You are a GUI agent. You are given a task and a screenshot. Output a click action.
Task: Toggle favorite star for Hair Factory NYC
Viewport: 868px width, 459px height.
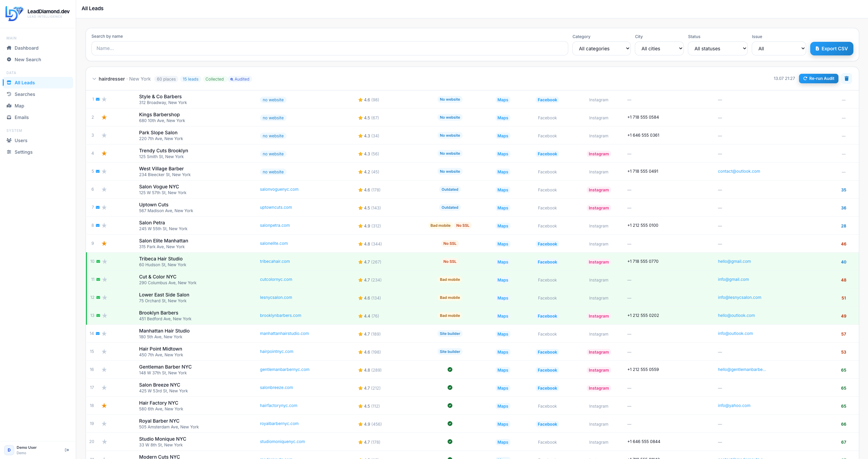[104, 406]
